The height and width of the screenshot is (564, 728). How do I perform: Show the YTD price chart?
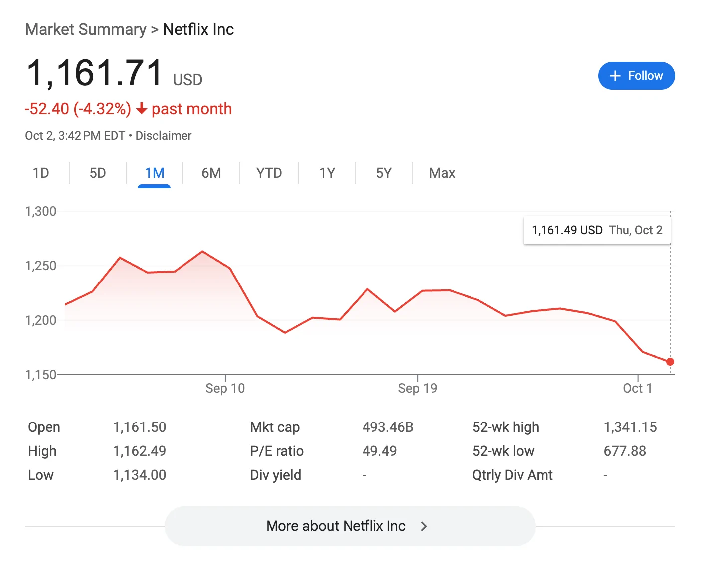coord(269,173)
